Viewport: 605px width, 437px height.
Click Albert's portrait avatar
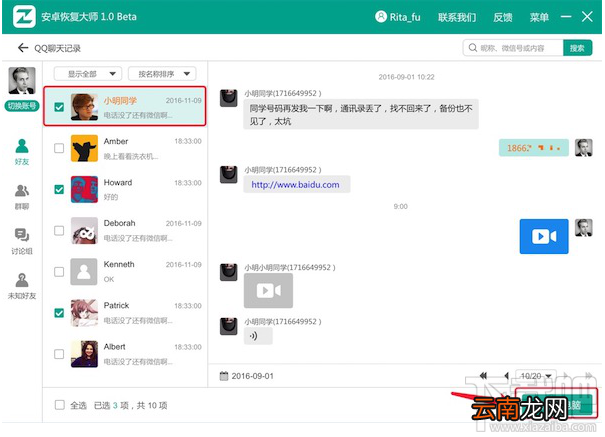pyautogui.click(x=84, y=354)
